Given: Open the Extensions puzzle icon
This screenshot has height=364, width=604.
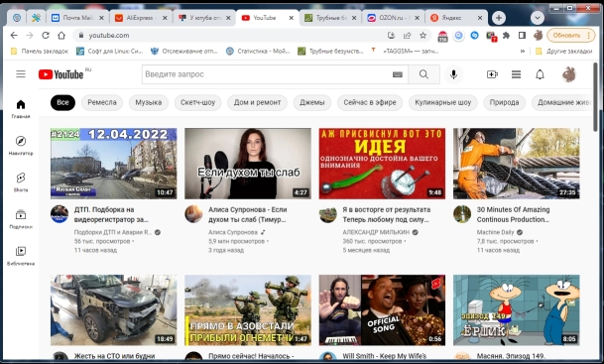Looking at the screenshot, I should tap(506, 35).
